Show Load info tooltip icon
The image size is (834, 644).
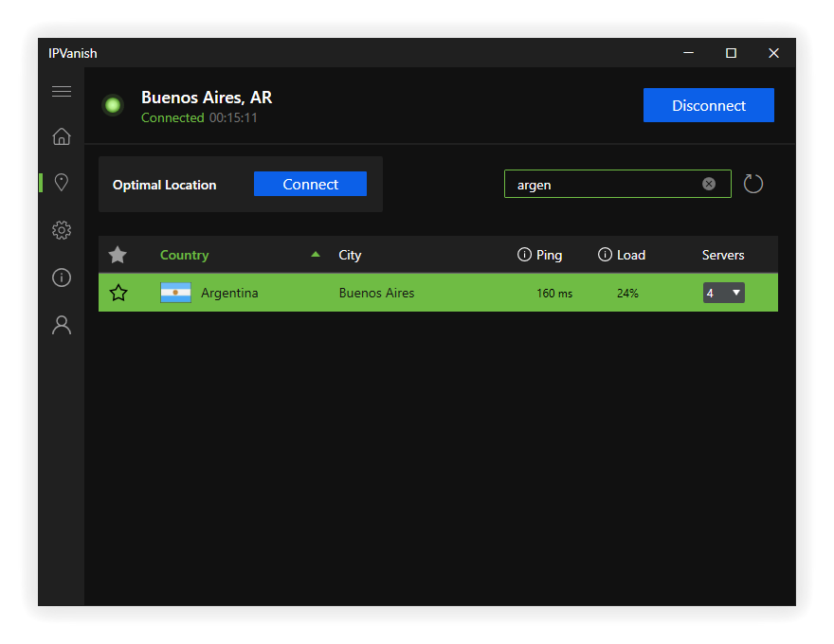point(605,255)
